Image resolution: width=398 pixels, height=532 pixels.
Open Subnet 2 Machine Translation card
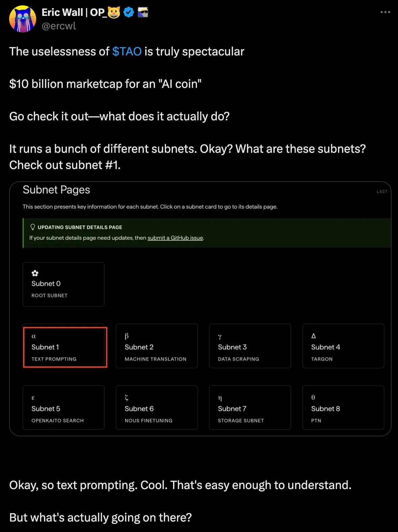(x=157, y=346)
